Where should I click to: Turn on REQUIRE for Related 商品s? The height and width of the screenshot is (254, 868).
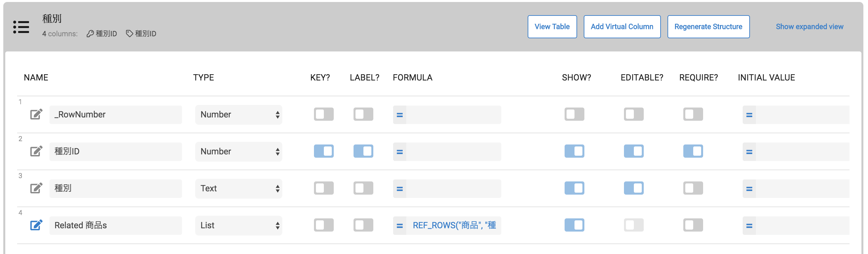click(x=693, y=225)
